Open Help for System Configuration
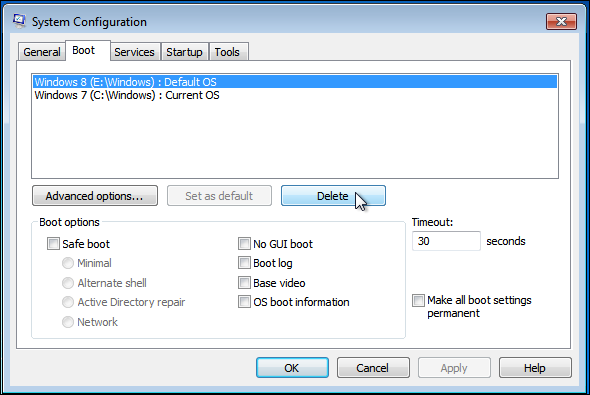This screenshot has width=590, height=395. click(535, 368)
